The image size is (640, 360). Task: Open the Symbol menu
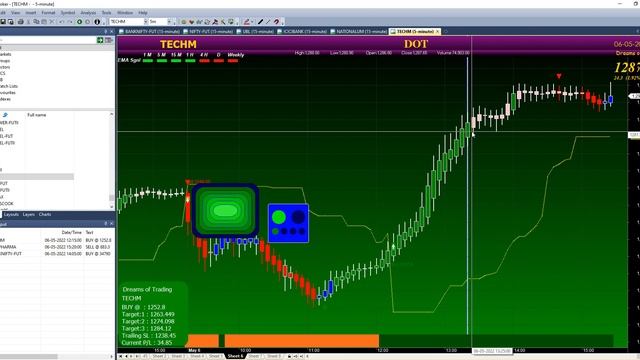pyautogui.click(x=68, y=13)
